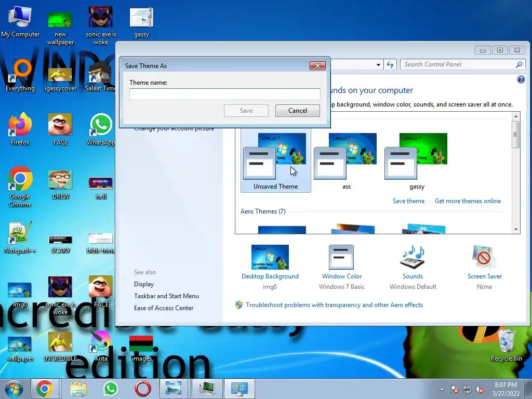This screenshot has width=532, height=399.
Task: Open the 'images' desktop icon
Action: tap(141, 349)
